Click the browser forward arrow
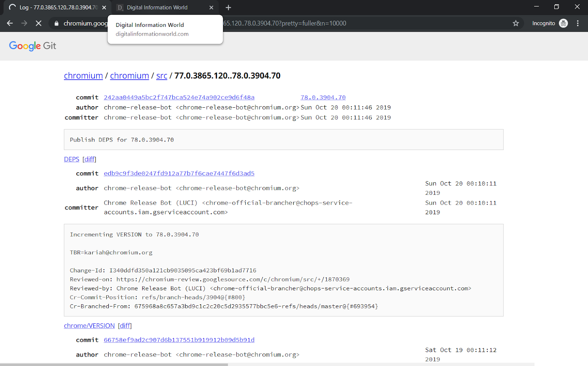 point(24,23)
